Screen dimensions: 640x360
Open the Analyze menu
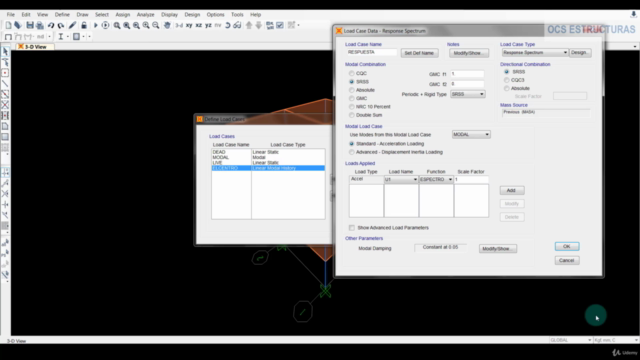pos(145,14)
